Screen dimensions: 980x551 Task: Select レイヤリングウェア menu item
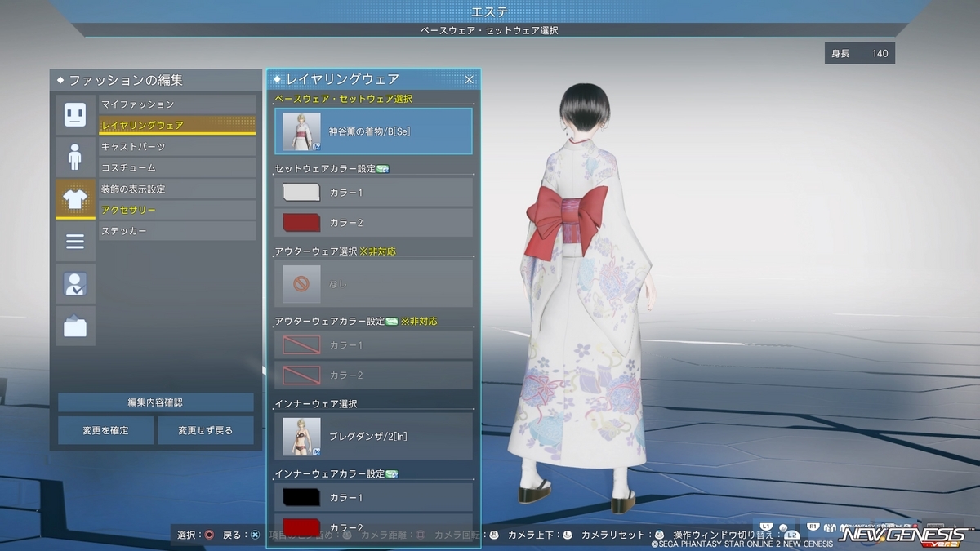tap(177, 126)
